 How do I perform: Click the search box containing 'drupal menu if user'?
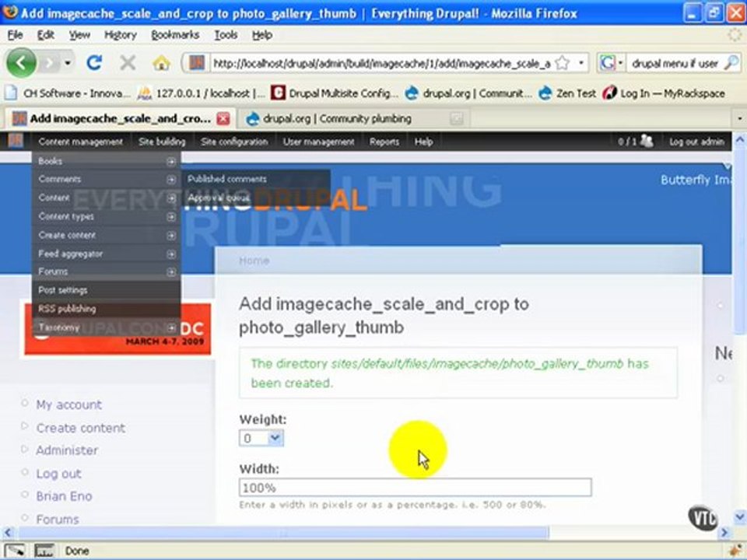[x=675, y=63]
